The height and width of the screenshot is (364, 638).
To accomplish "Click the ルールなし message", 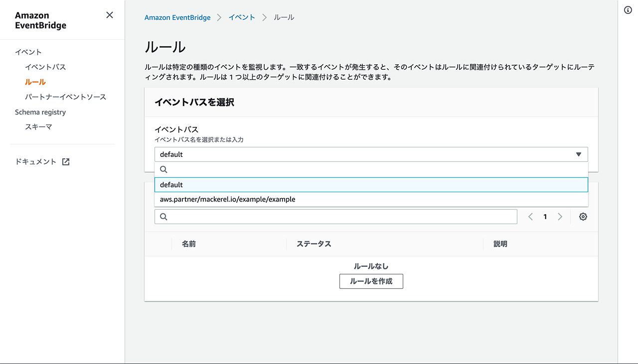I will [371, 266].
